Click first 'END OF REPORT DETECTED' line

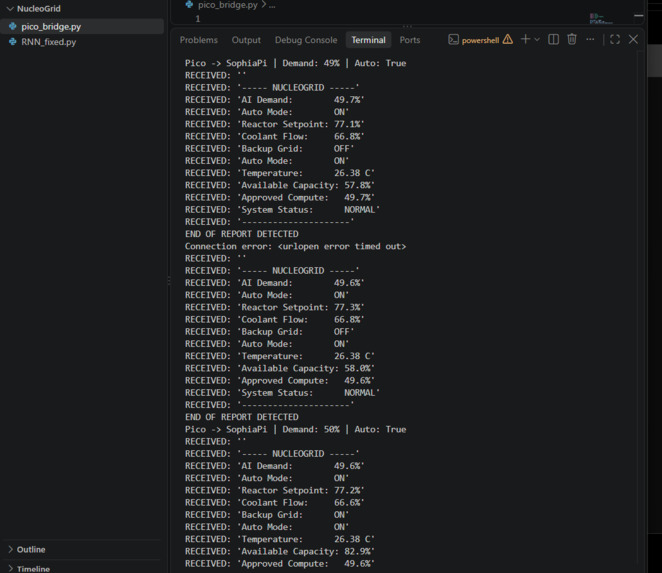click(241, 234)
